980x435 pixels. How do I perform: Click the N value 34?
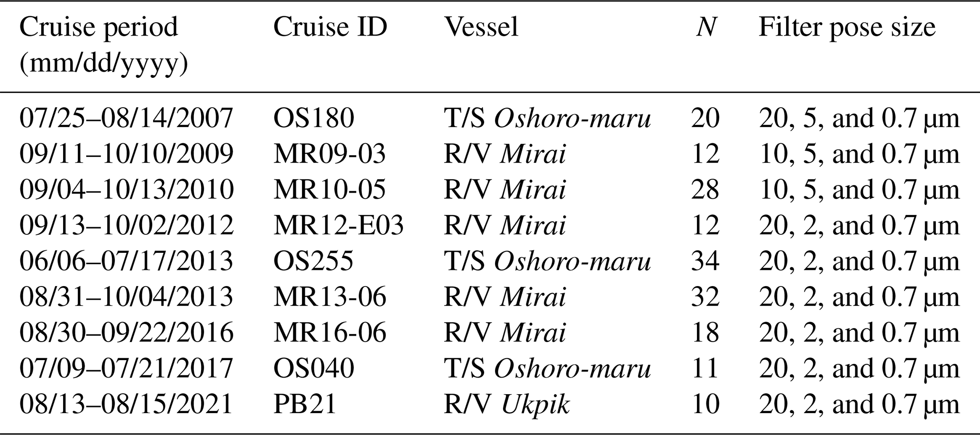click(705, 261)
